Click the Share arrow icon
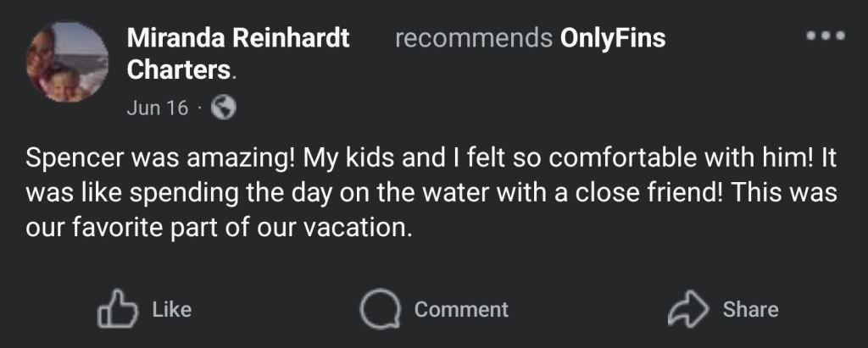868x348 pixels. [x=687, y=309]
